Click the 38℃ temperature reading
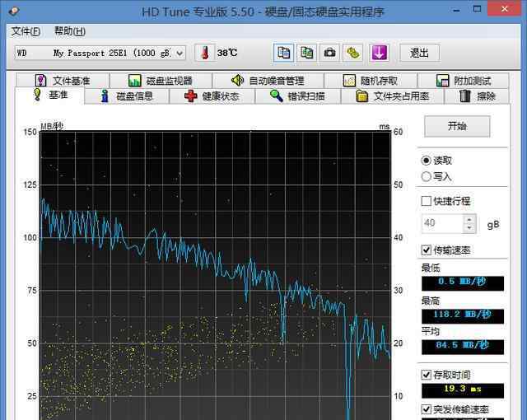This screenshot has height=420, width=527. click(x=227, y=53)
